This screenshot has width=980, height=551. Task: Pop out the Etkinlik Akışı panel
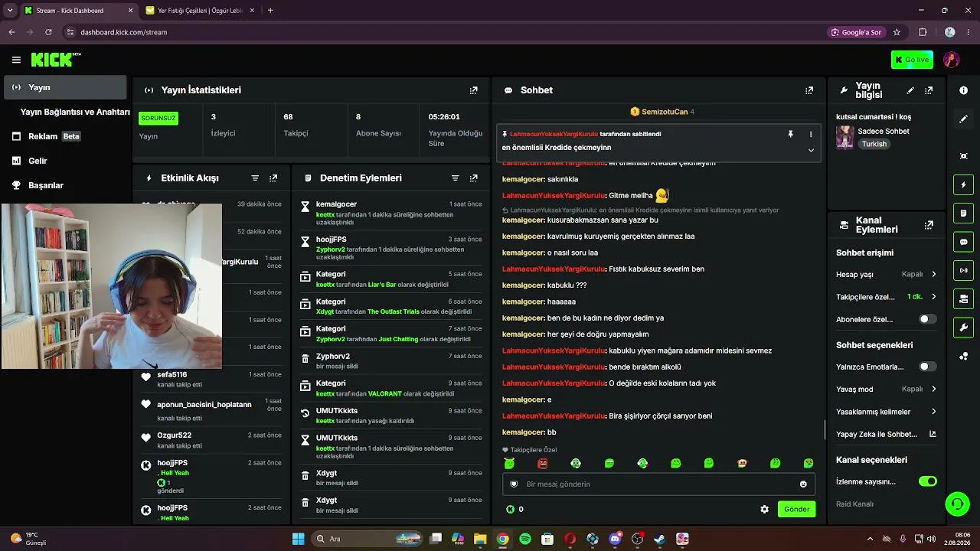tap(273, 178)
